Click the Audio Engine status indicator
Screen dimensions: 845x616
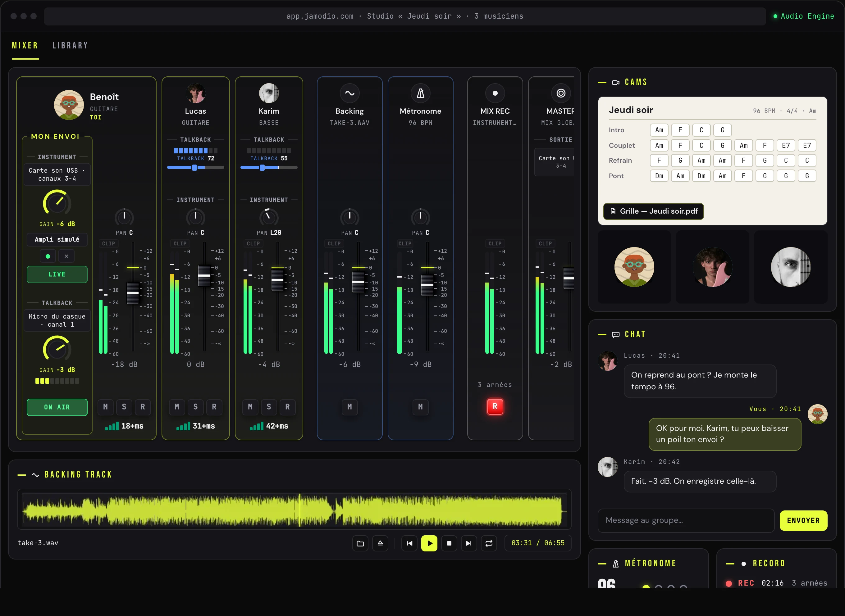click(x=804, y=16)
